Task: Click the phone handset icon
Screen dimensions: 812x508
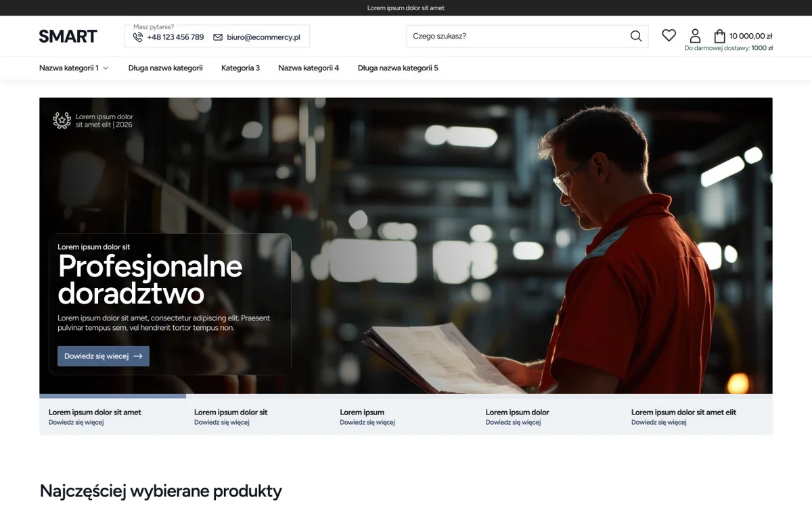Action: pyautogui.click(x=138, y=37)
